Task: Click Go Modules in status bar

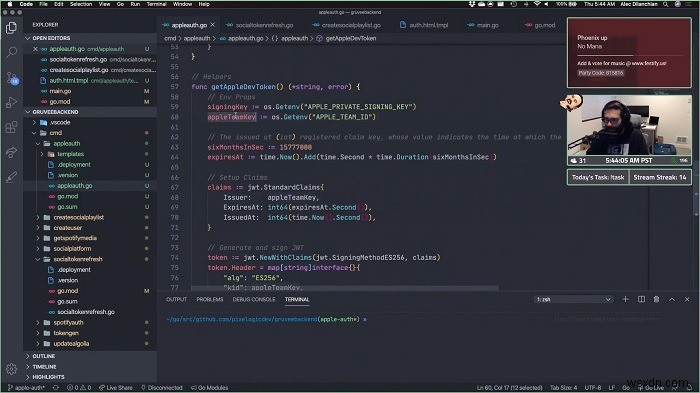Action: pos(209,388)
